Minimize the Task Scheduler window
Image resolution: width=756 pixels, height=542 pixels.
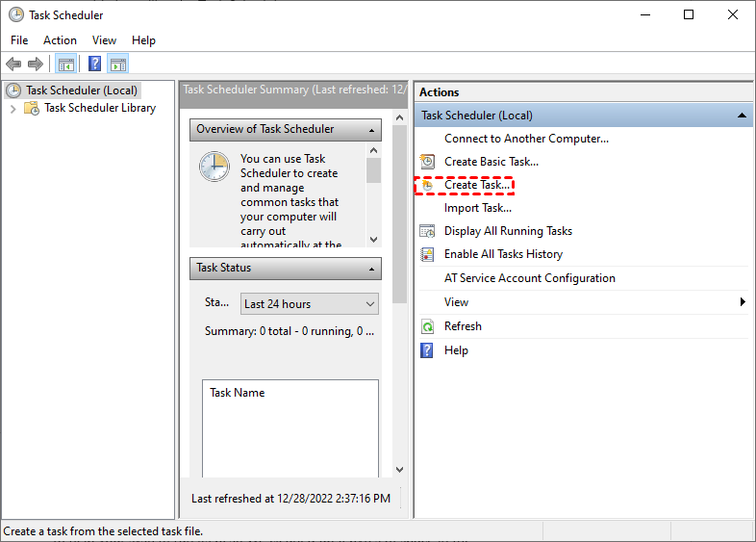[x=645, y=15]
